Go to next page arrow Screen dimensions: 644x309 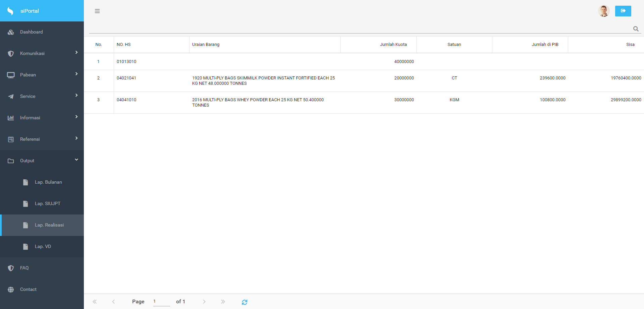point(204,302)
